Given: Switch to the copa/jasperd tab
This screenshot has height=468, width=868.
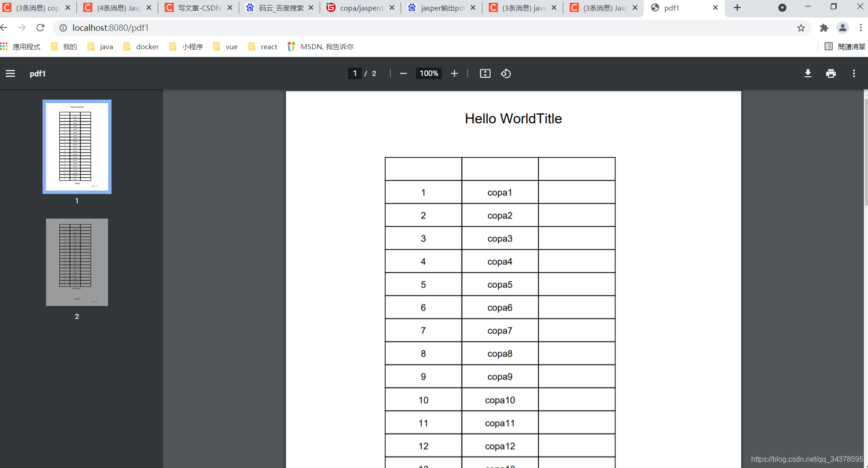Looking at the screenshot, I should click(x=360, y=8).
